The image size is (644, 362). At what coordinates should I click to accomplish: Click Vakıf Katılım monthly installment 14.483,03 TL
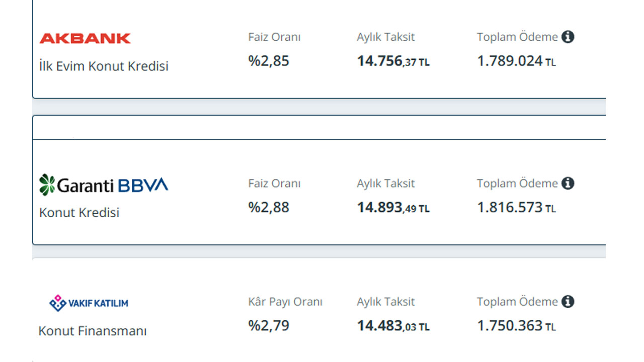click(x=393, y=326)
